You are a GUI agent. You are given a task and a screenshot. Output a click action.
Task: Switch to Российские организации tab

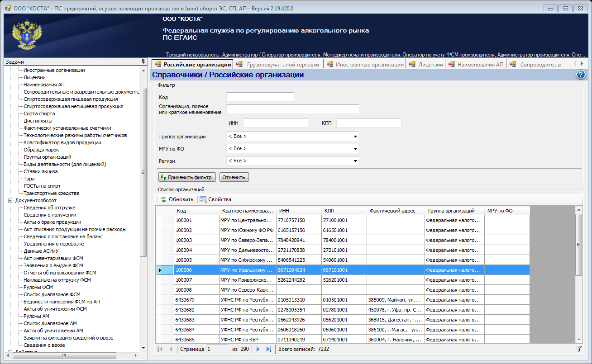(192, 65)
